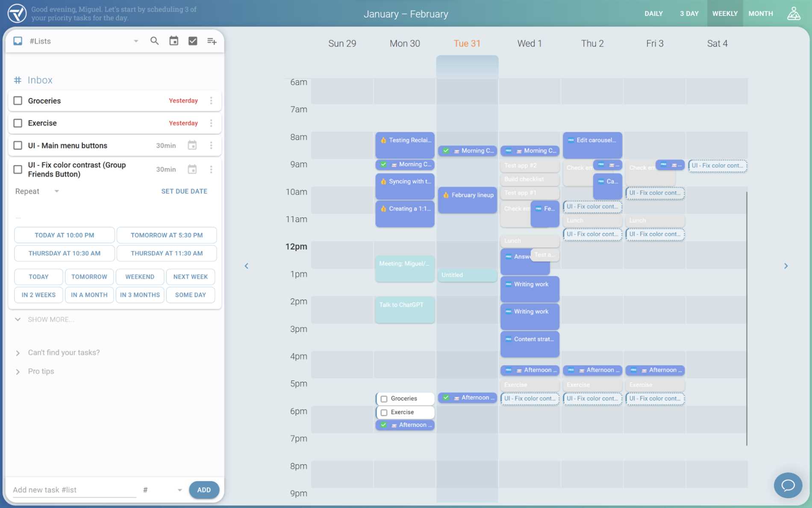This screenshot has height=508, width=812.
Task: Toggle Monday Morning C... completed check
Action: pyautogui.click(x=383, y=164)
